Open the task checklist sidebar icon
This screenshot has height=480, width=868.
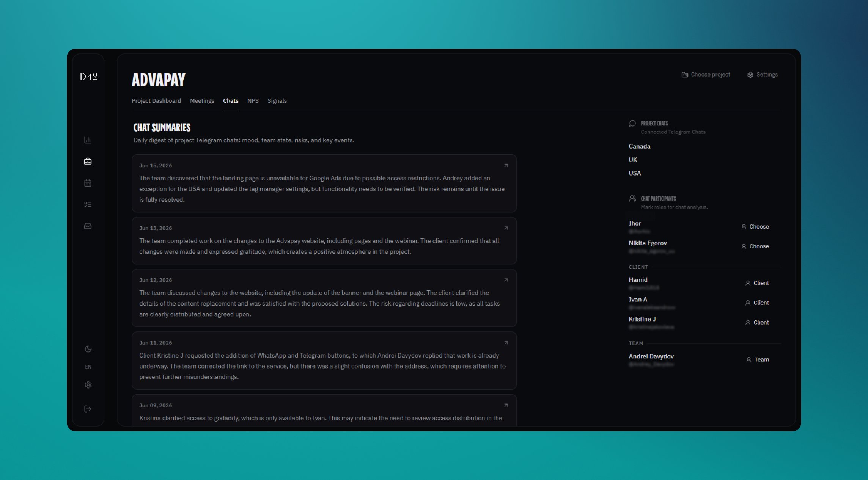tap(88, 204)
